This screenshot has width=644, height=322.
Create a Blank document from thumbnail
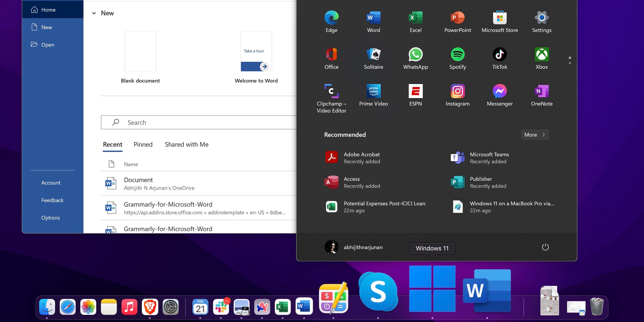click(140, 51)
